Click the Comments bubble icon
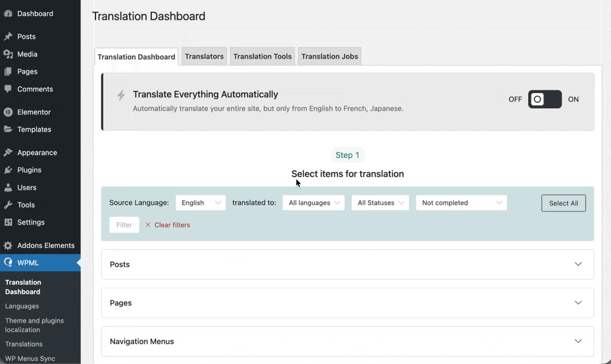This screenshot has height=364, width=611. 8,89
